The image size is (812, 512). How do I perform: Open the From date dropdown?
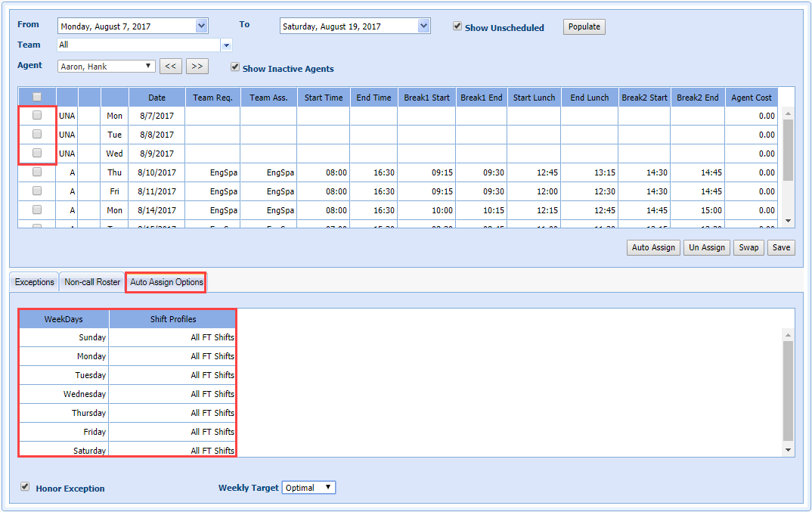(201, 26)
